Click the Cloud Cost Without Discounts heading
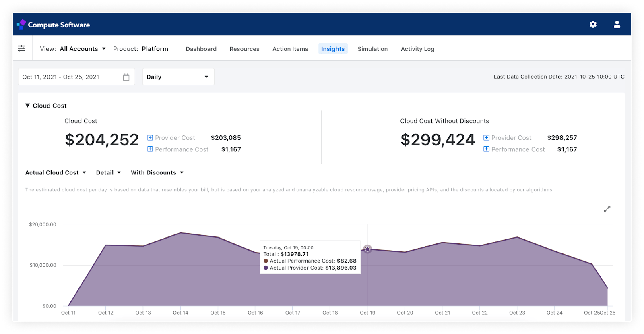Screen dimensions: 644x334 [x=444, y=121]
